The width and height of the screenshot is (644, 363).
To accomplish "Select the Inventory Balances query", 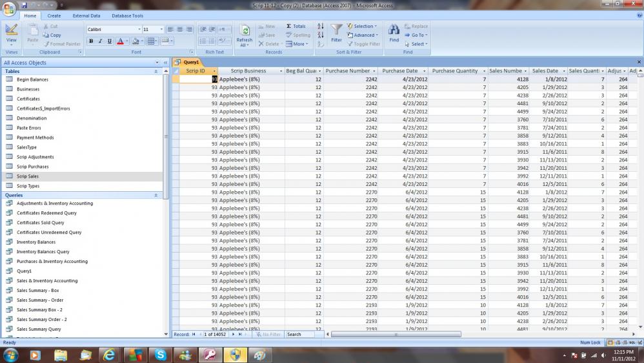I will (x=35, y=242).
